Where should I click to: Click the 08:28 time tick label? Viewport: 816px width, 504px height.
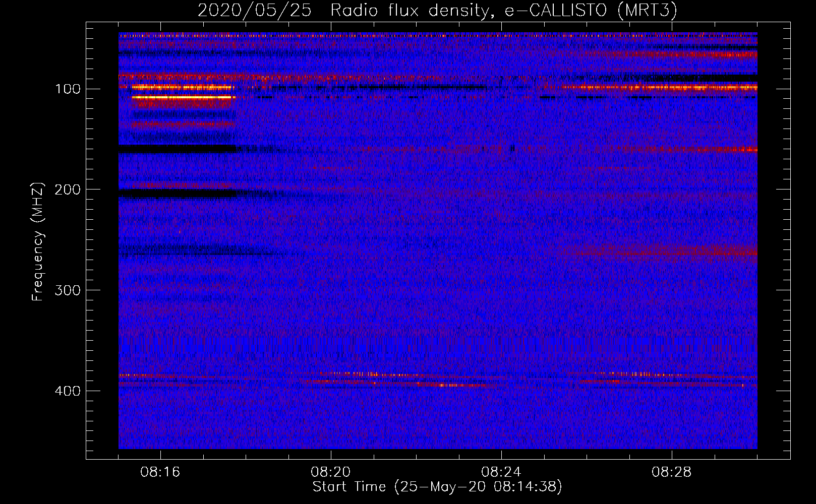click(x=671, y=472)
